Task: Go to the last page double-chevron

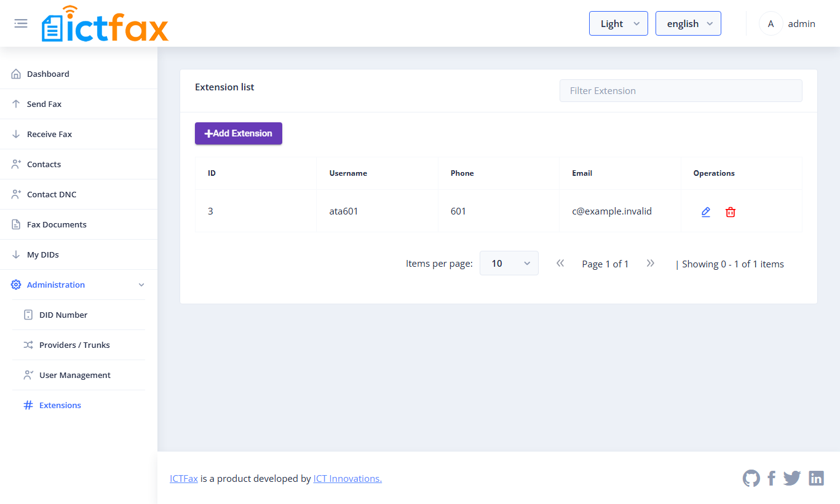Action: (x=651, y=264)
